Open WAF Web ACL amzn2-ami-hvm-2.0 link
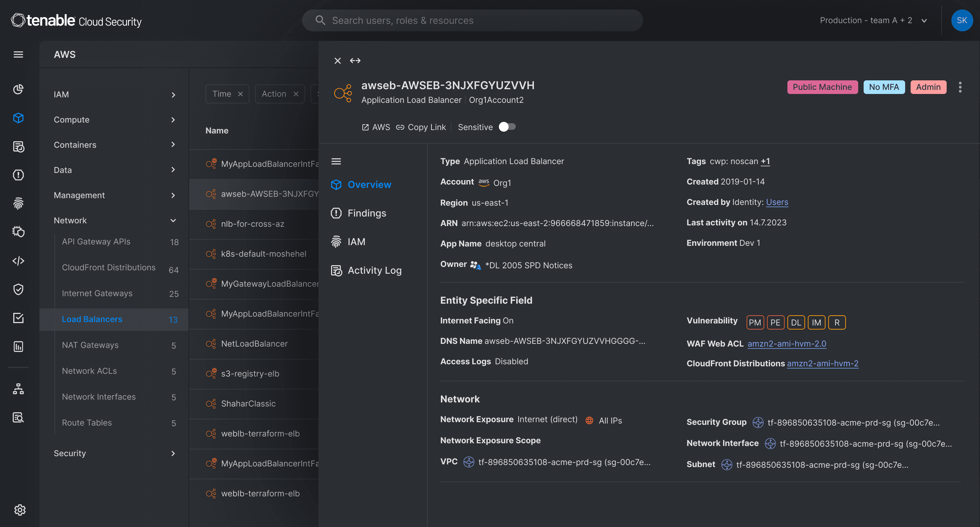The width and height of the screenshot is (980, 527). pyautogui.click(x=786, y=344)
